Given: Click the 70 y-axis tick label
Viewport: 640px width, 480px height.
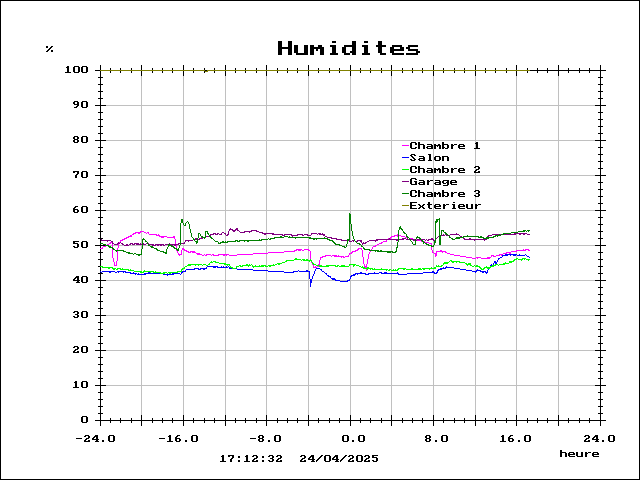Looking at the screenshot, I should (82, 175).
